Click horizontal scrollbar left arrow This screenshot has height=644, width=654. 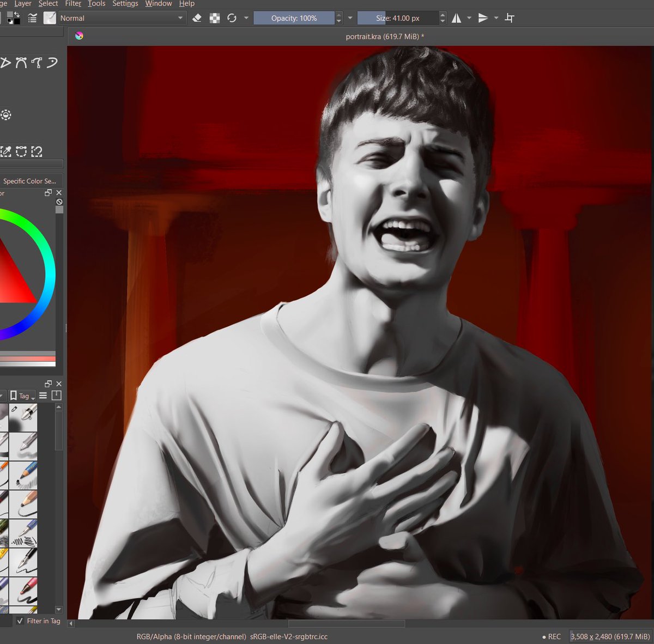click(x=71, y=623)
